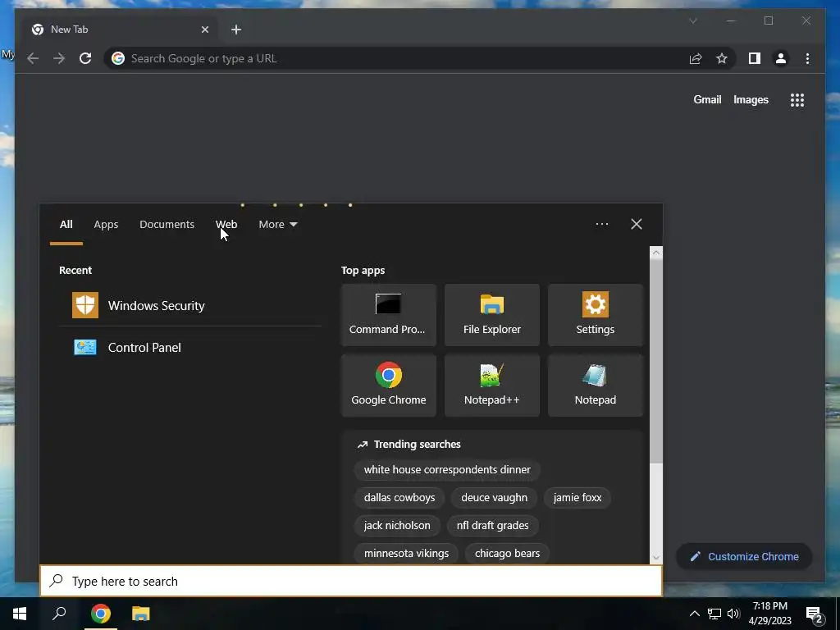This screenshot has width=840, height=630.
Task: Search trending dallas cowboys
Action: 399,498
